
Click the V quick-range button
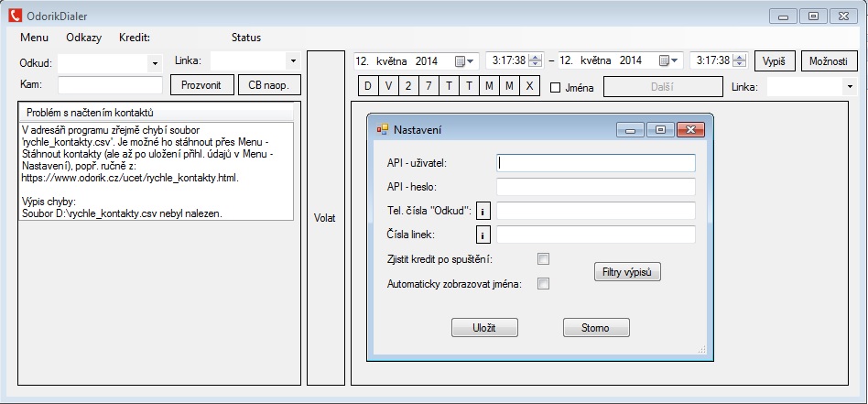click(x=388, y=86)
